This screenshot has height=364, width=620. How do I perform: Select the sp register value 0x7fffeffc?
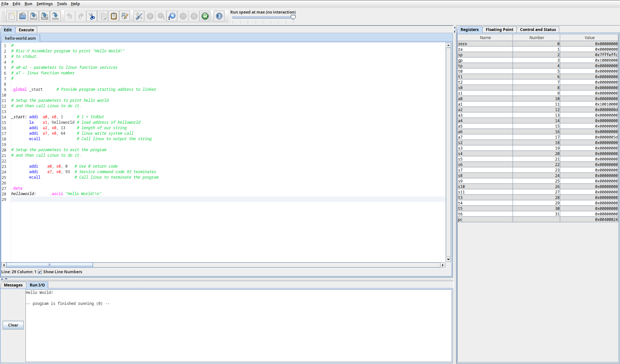point(589,55)
